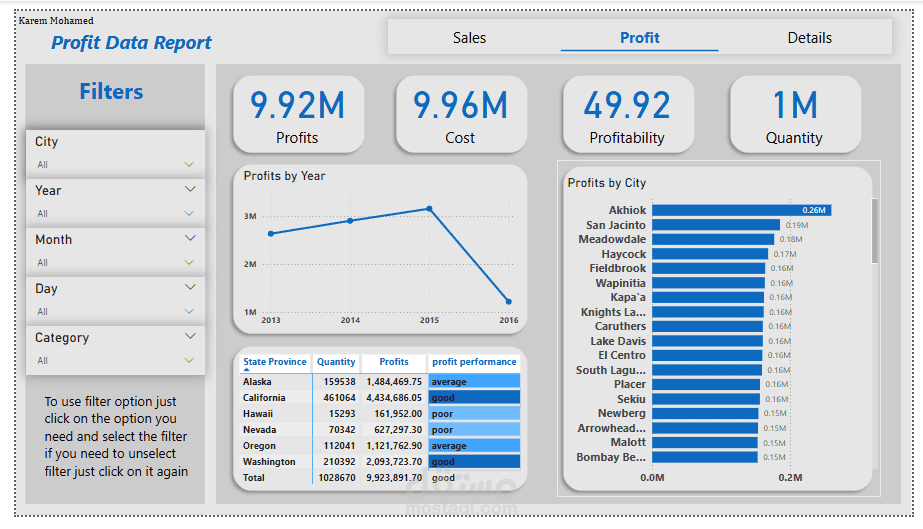Click the 2015 data point on line chart
Viewport: 923px width, 529px height.
tap(430, 209)
